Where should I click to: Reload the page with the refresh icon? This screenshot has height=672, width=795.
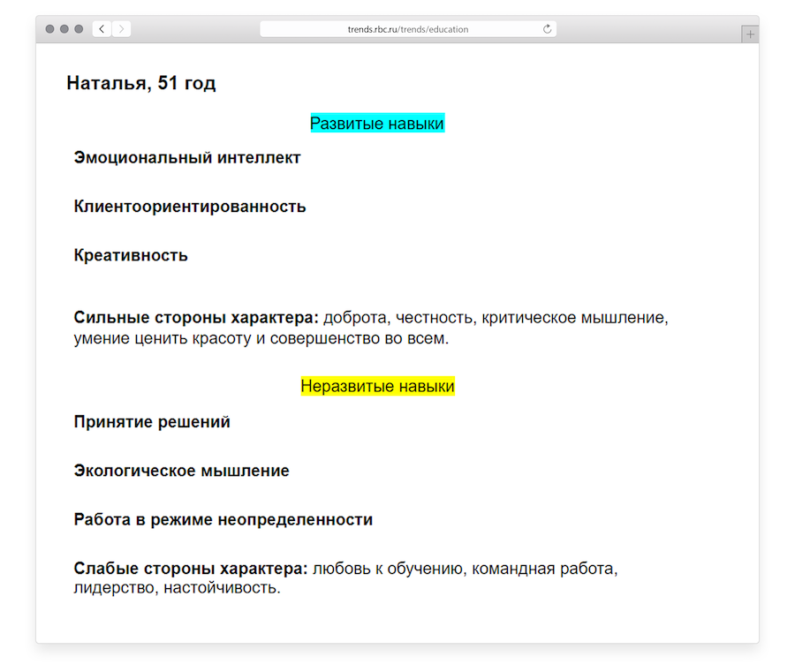point(547,29)
